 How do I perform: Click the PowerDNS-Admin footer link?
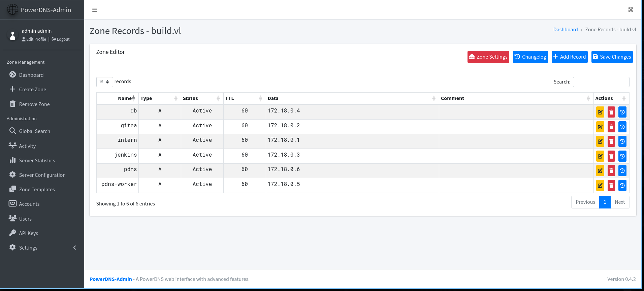pos(110,279)
